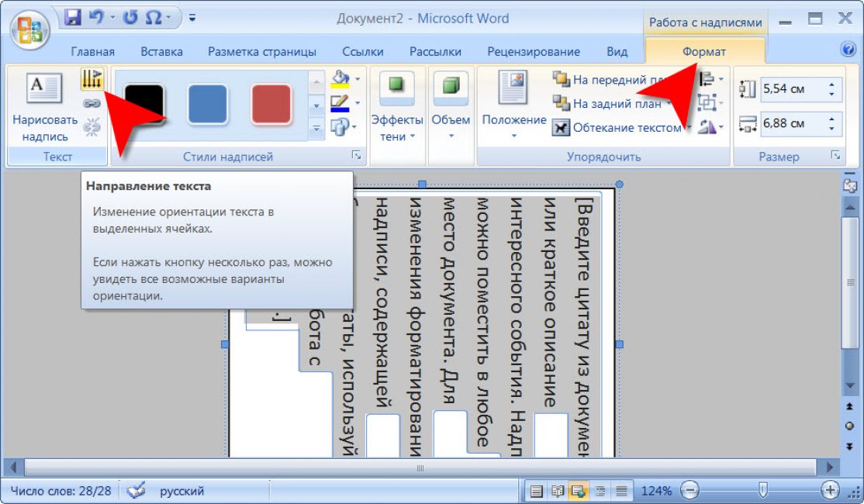Click the Create Link chain icon

click(92, 103)
